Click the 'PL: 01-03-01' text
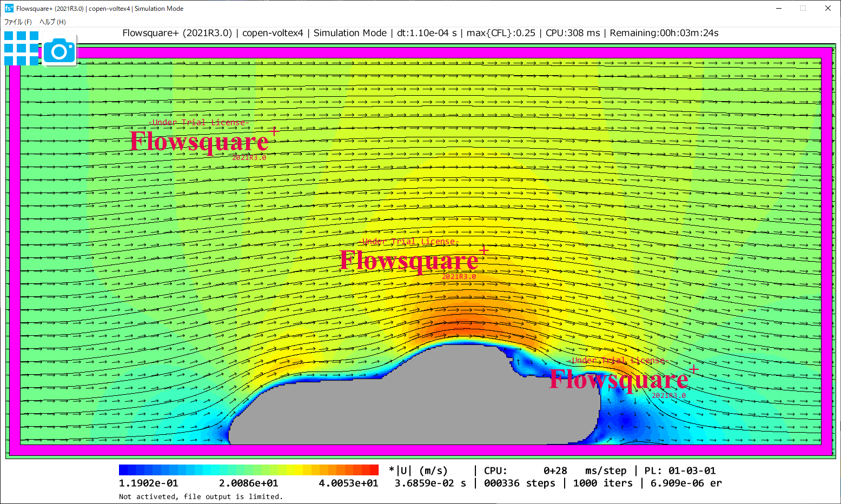The image size is (841, 504). [x=680, y=470]
